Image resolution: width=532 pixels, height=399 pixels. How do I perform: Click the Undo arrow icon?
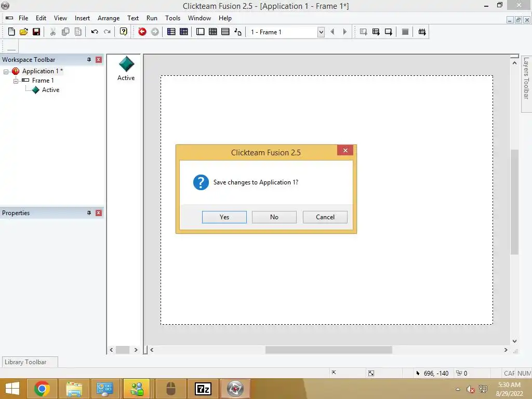95,32
